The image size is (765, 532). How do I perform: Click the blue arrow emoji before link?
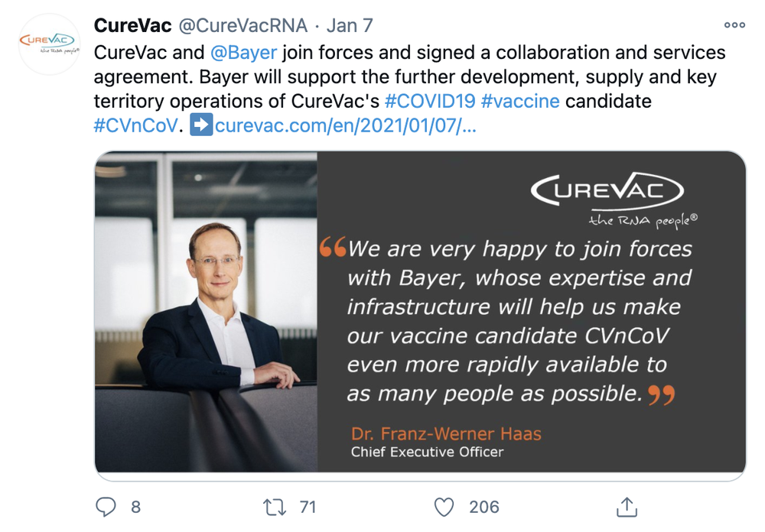pyautogui.click(x=201, y=125)
